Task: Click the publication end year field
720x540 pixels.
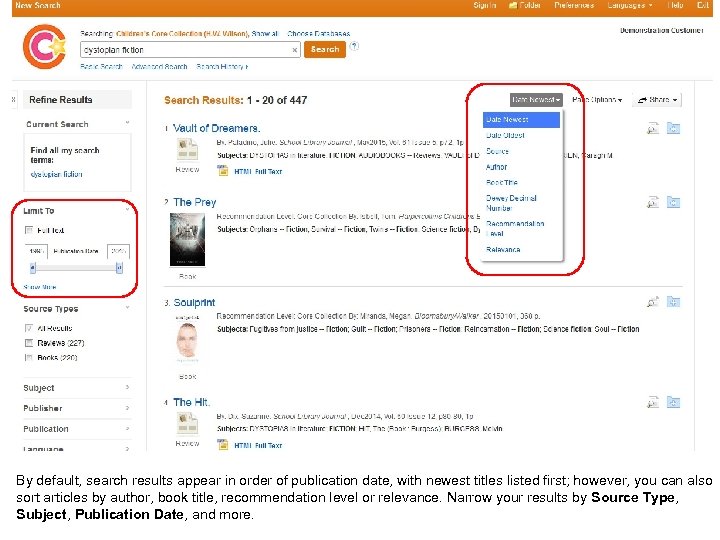Action: coord(118,251)
